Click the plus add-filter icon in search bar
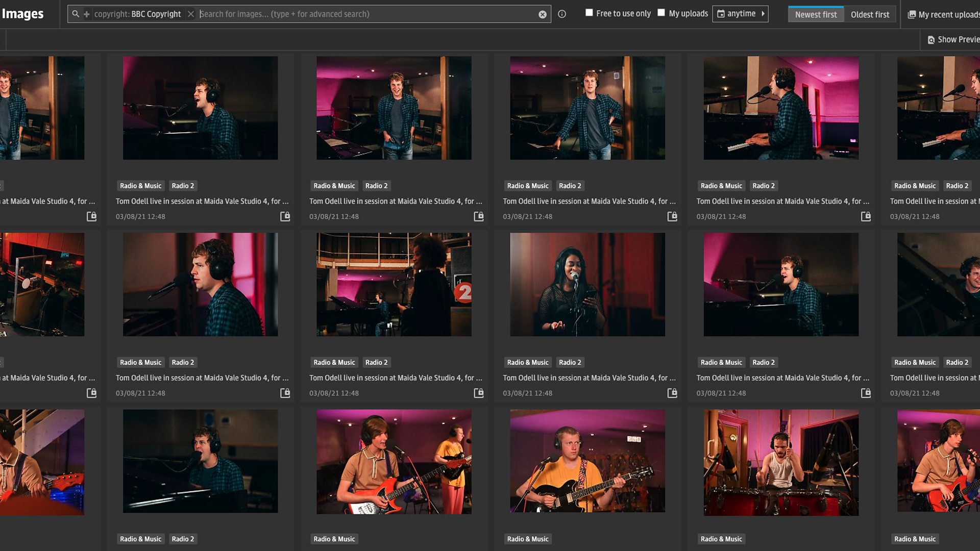This screenshot has height=551, width=980. pyautogui.click(x=87, y=14)
